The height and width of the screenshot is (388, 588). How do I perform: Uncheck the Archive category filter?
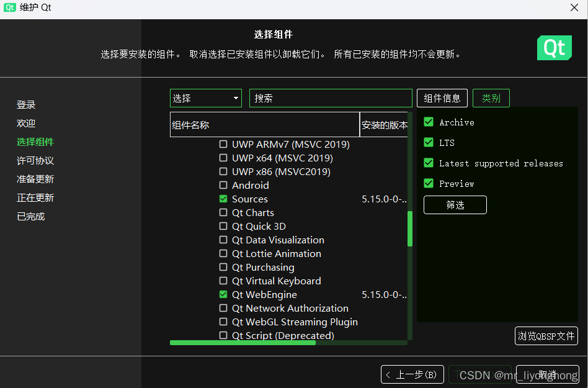click(x=428, y=122)
